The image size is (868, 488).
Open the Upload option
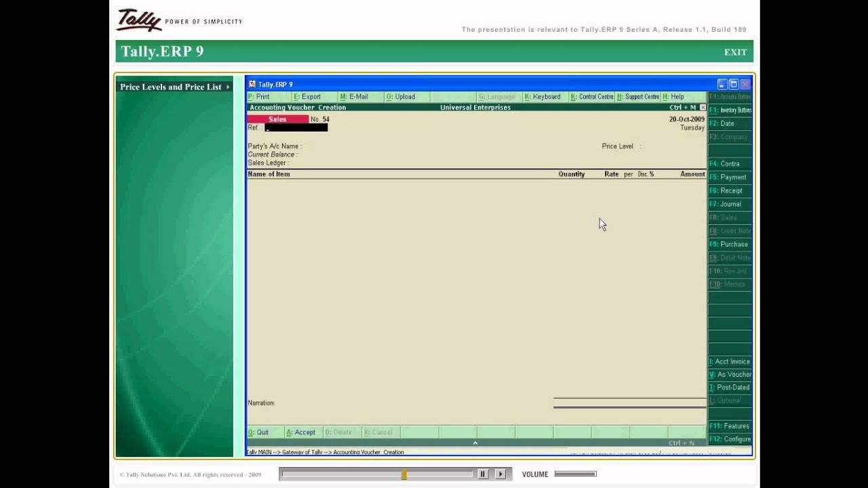(x=401, y=97)
